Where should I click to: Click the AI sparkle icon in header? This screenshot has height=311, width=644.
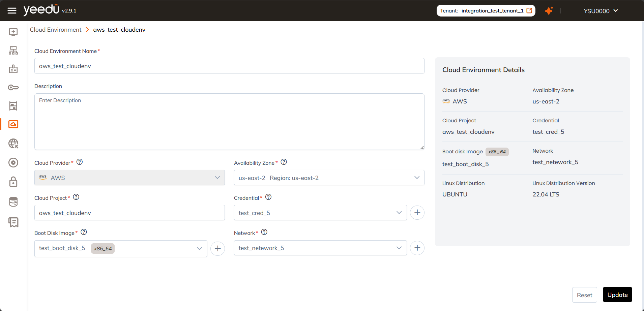pyautogui.click(x=549, y=10)
